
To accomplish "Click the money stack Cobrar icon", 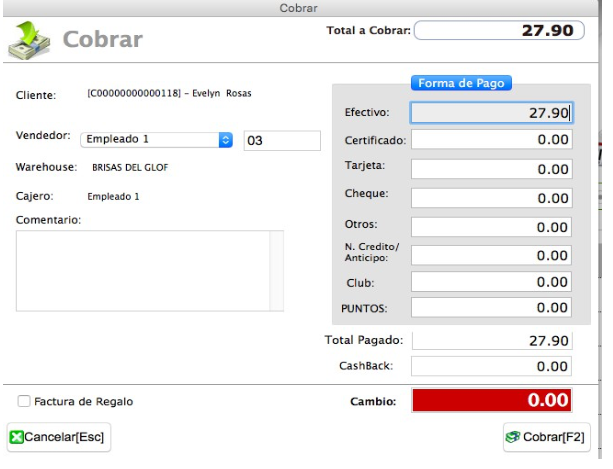I will [x=29, y=40].
